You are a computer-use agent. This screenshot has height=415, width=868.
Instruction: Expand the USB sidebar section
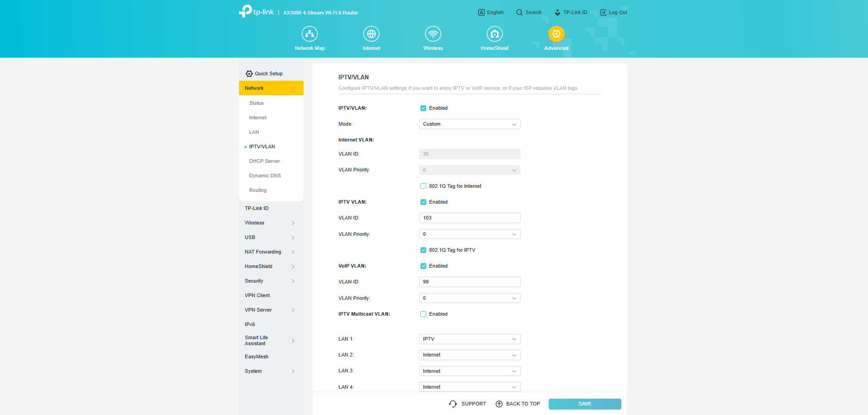tap(271, 237)
